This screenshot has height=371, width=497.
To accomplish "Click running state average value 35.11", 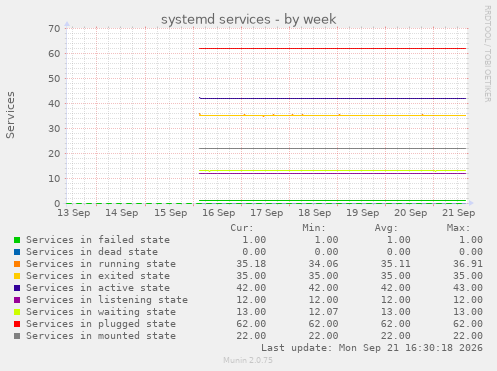I will 396,264.
